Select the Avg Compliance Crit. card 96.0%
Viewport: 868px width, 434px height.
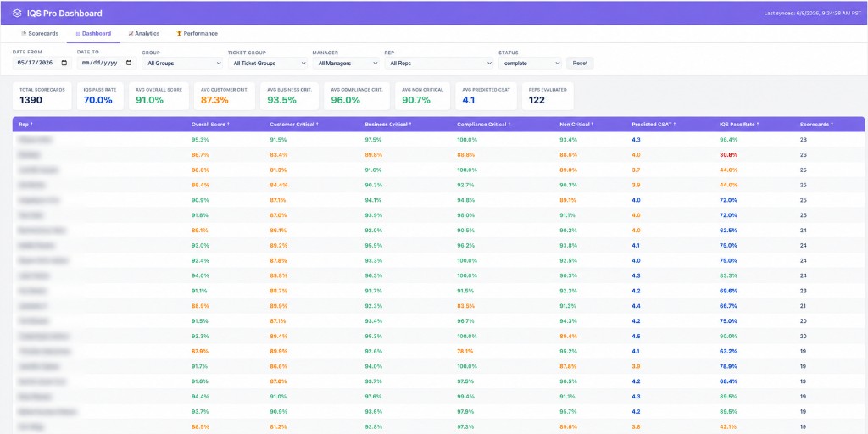pos(357,96)
